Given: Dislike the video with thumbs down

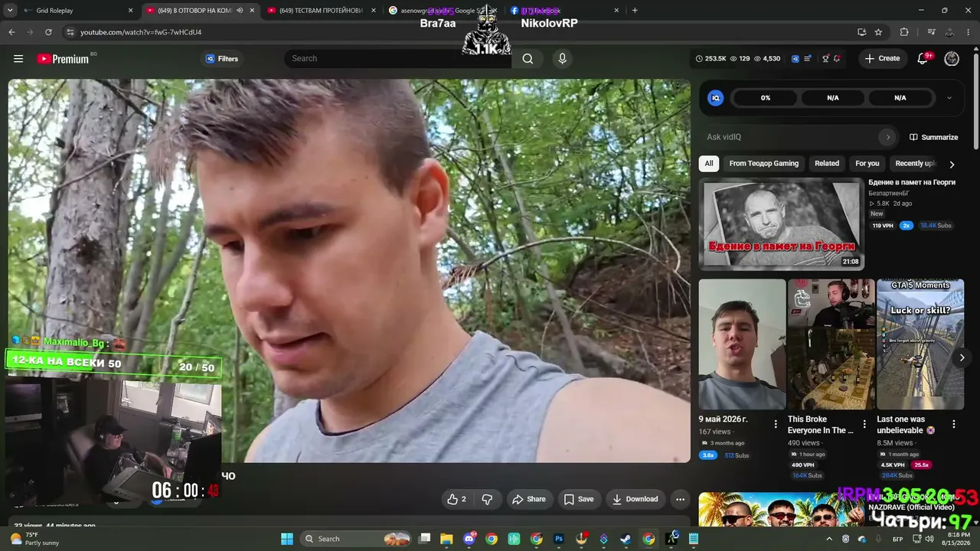Looking at the screenshot, I should pos(487,499).
